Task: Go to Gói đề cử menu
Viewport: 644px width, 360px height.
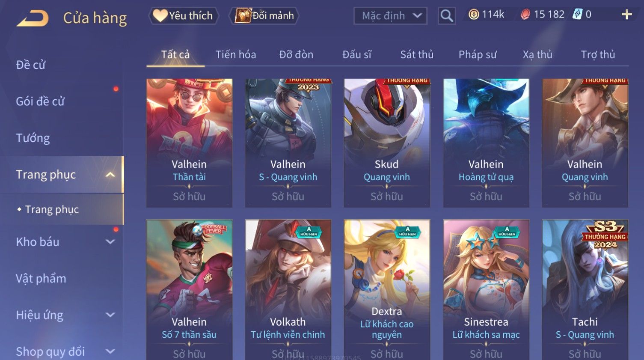Action: click(40, 101)
